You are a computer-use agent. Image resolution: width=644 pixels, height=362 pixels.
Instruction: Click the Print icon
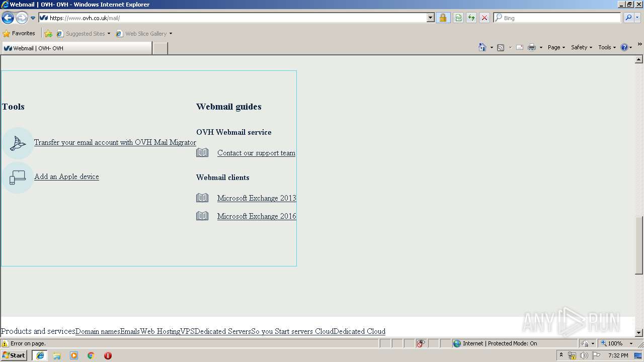tap(532, 47)
